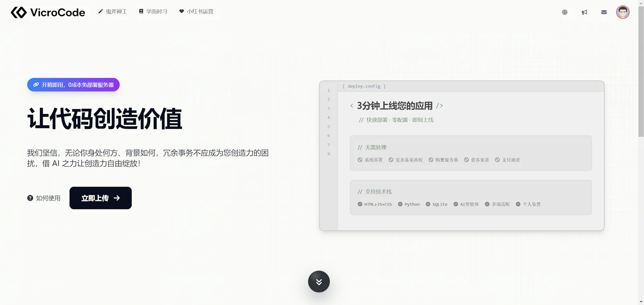644x305 pixels.
Task: Click the 3分钟上线您的应用 heading
Action: point(395,106)
